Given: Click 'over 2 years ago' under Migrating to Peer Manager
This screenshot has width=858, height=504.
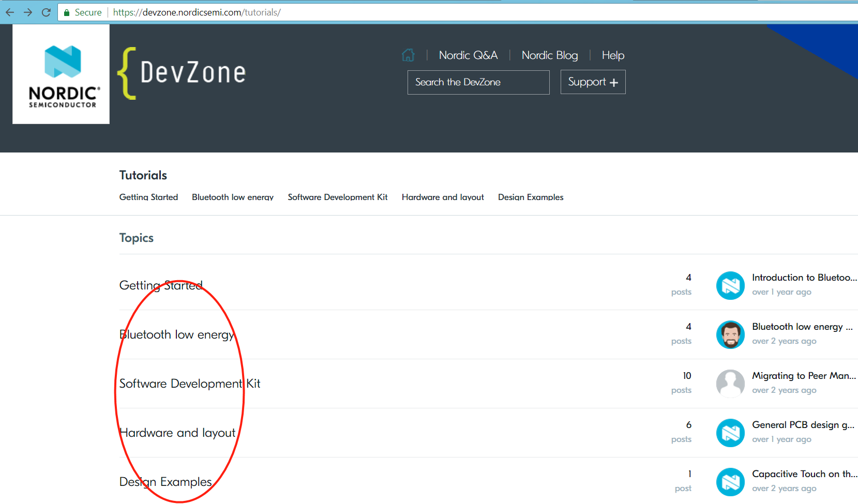Looking at the screenshot, I should coord(784,390).
